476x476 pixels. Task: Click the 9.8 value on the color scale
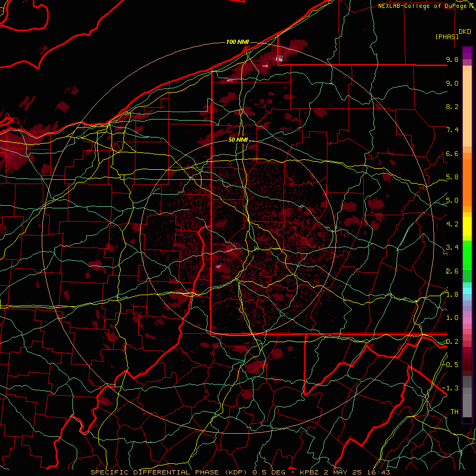(452, 59)
